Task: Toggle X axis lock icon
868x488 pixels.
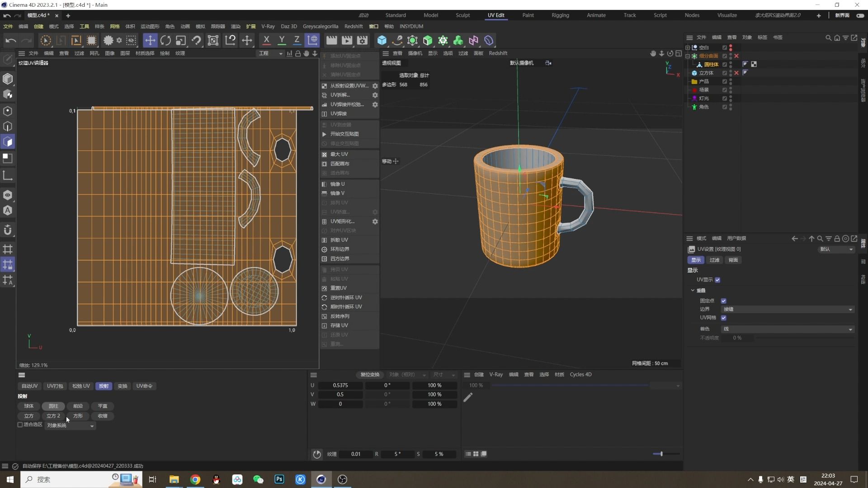Action: point(267,40)
